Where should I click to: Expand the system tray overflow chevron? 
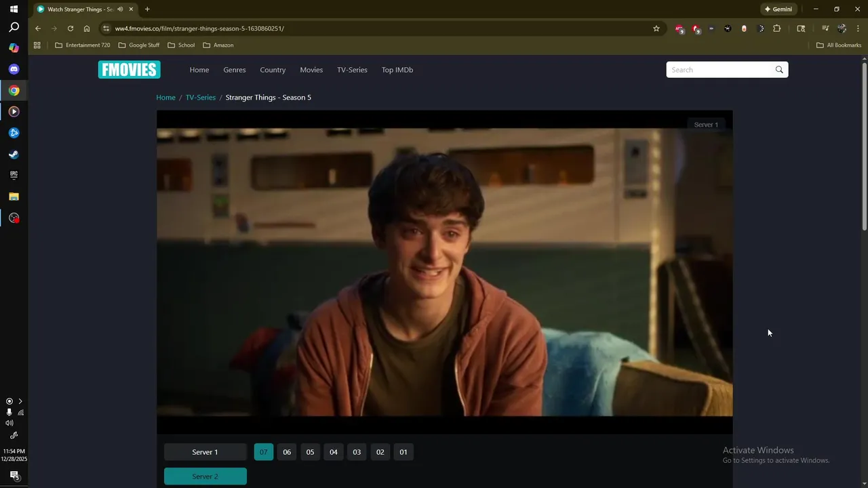[x=20, y=401]
